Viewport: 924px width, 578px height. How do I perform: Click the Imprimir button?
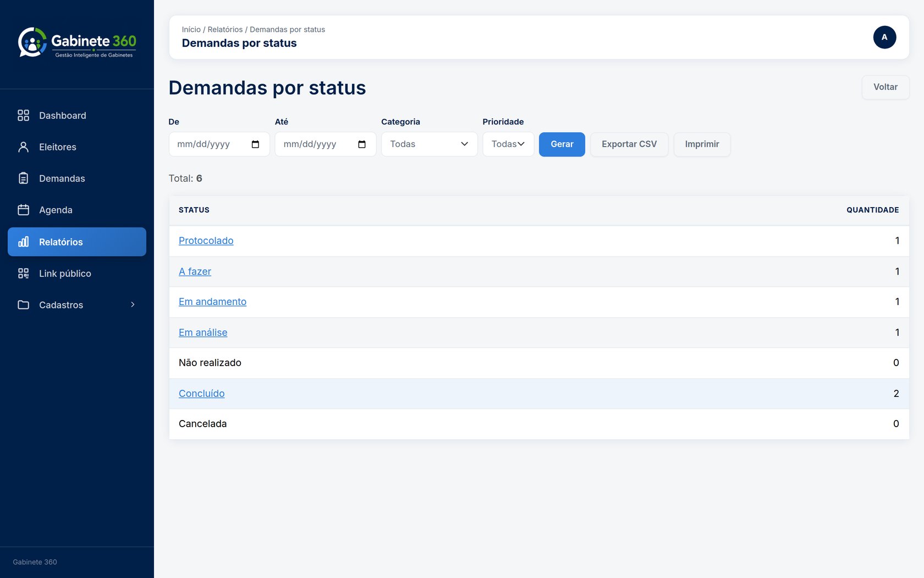(x=702, y=144)
